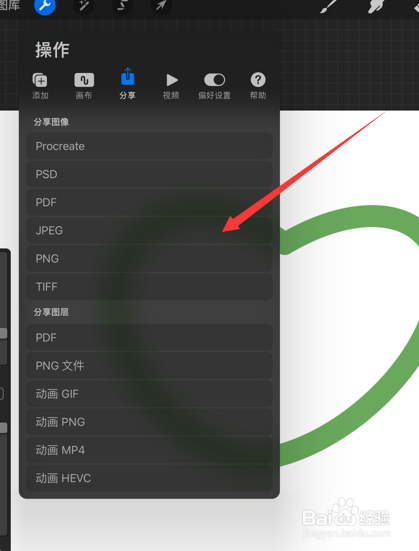The width and height of the screenshot is (419, 551).
Task: Open the 偏好设置 preferences tab
Action: (214, 86)
